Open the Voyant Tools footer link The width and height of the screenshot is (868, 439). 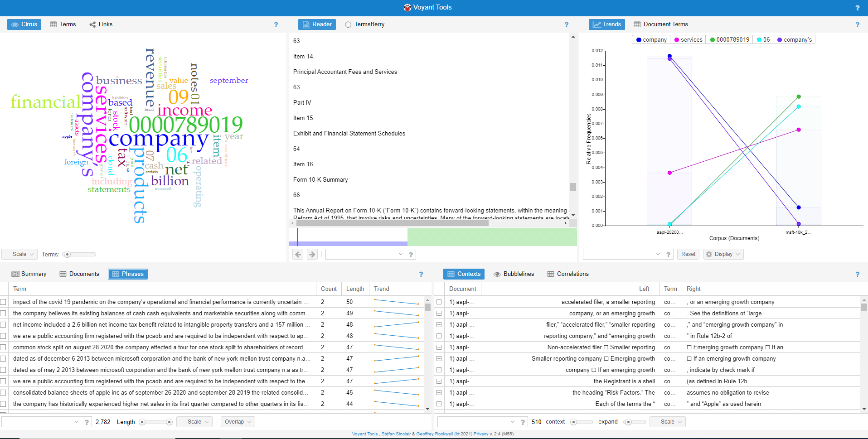[x=365, y=434]
